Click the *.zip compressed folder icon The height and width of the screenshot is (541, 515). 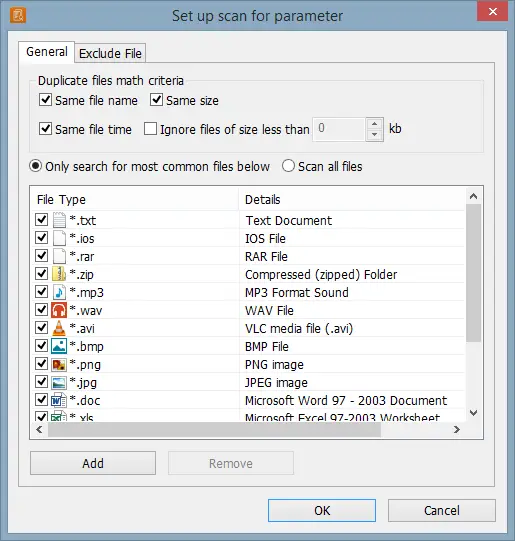coord(59,274)
